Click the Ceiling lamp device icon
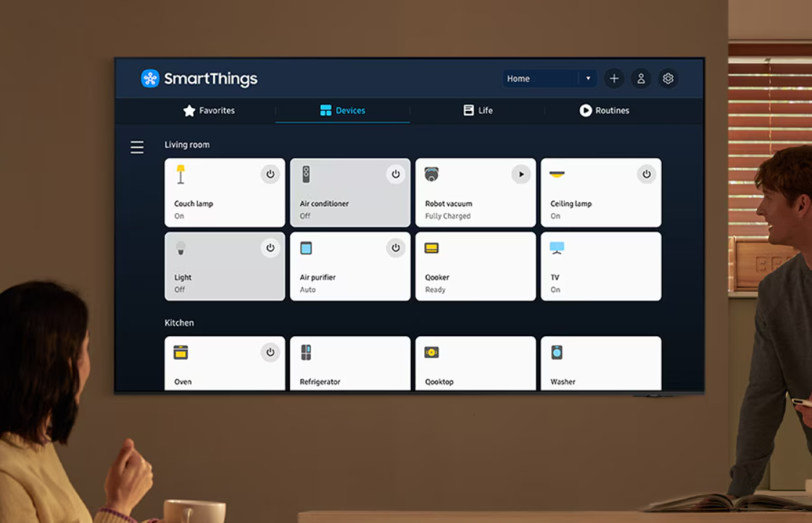Image resolution: width=812 pixels, height=523 pixels. [557, 174]
